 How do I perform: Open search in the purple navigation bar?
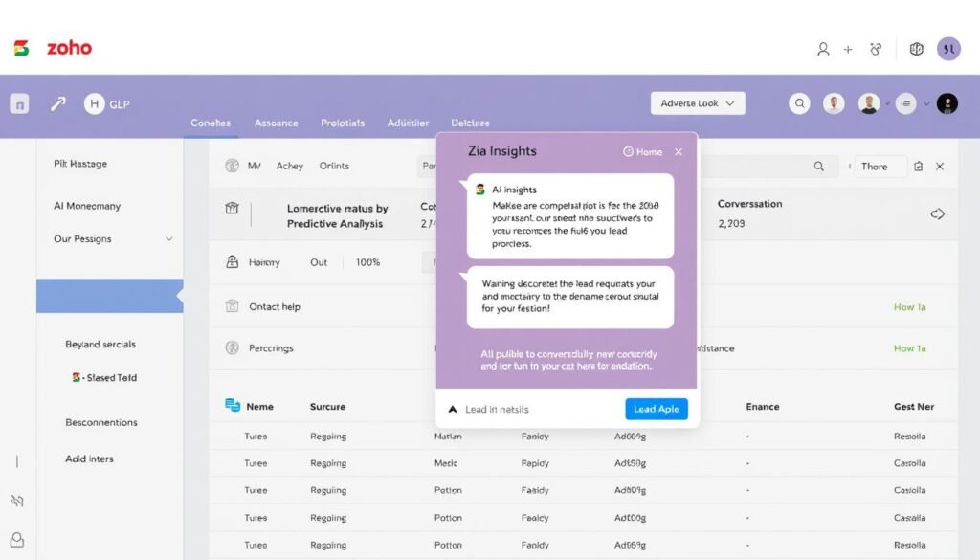(x=799, y=103)
